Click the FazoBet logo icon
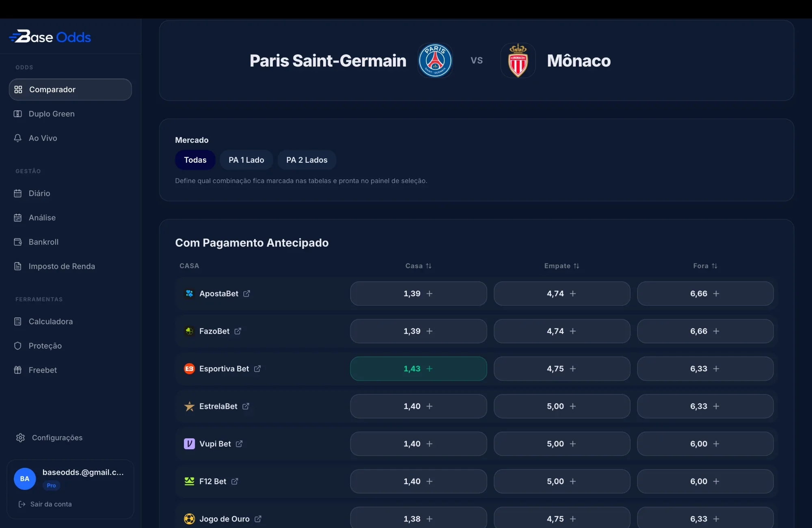This screenshot has height=528, width=812. point(189,331)
